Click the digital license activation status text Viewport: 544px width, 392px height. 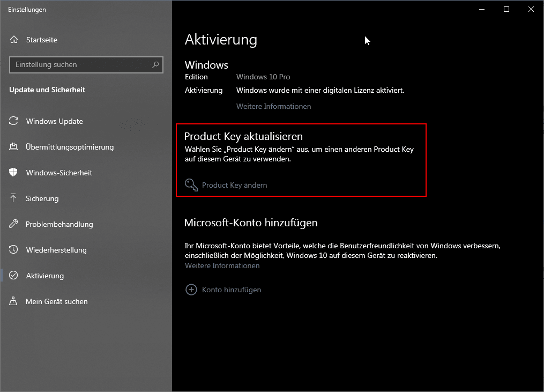coord(320,90)
